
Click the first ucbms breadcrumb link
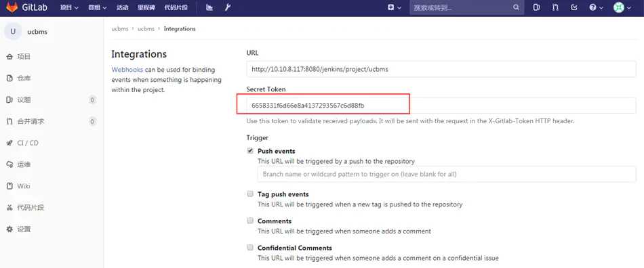pyautogui.click(x=120, y=28)
